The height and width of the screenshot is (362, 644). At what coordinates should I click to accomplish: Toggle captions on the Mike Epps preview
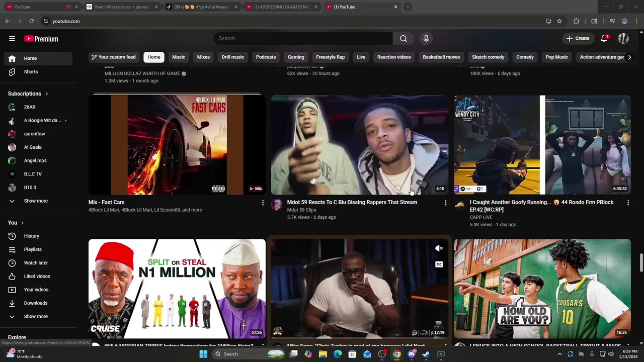[439, 264]
